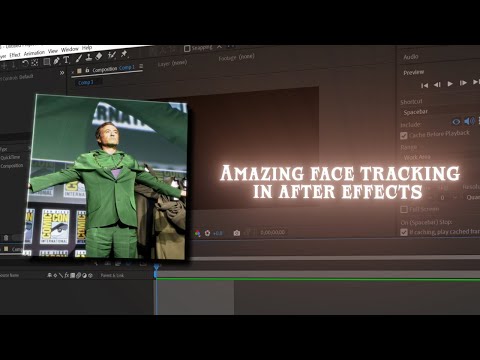Select the Puppet Pin tool
This screenshot has width=480, height=360.
tap(124, 53)
